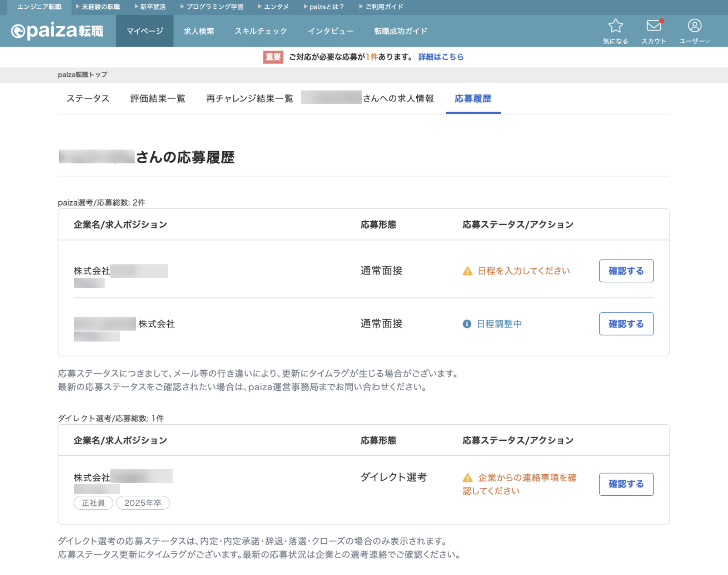This screenshot has height=575, width=728.
Task: Click the paiza転職 logo
Action: point(57,31)
